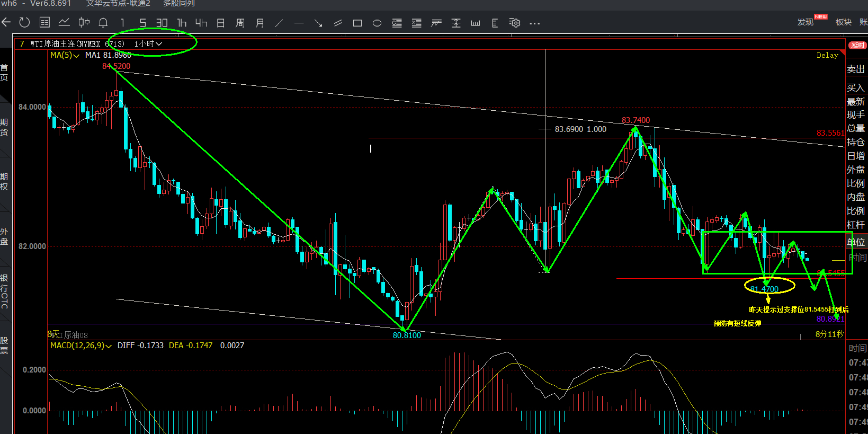Click the 外盘 row in quote panel
The image size is (868, 434).
[x=856, y=170]
